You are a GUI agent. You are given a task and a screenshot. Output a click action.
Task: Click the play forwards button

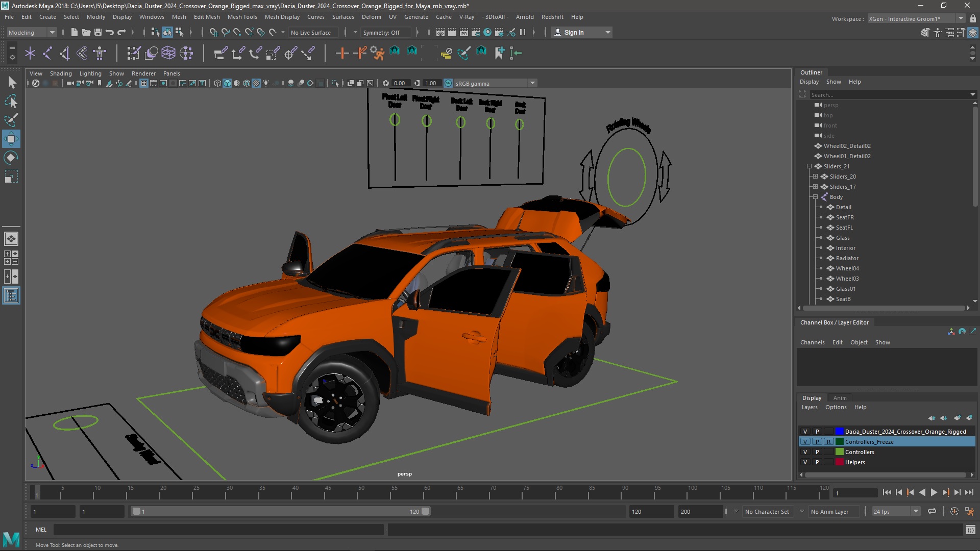[x=934, y=492]
